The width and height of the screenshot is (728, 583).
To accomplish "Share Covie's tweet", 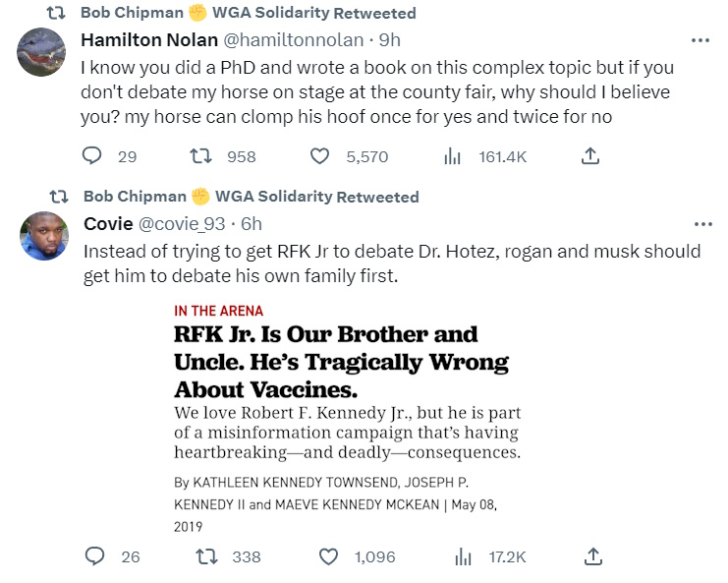I will coord(592,556).
